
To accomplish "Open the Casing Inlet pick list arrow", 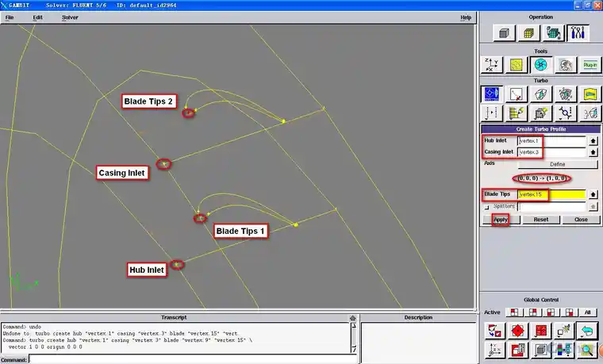I will click(593, 152).
